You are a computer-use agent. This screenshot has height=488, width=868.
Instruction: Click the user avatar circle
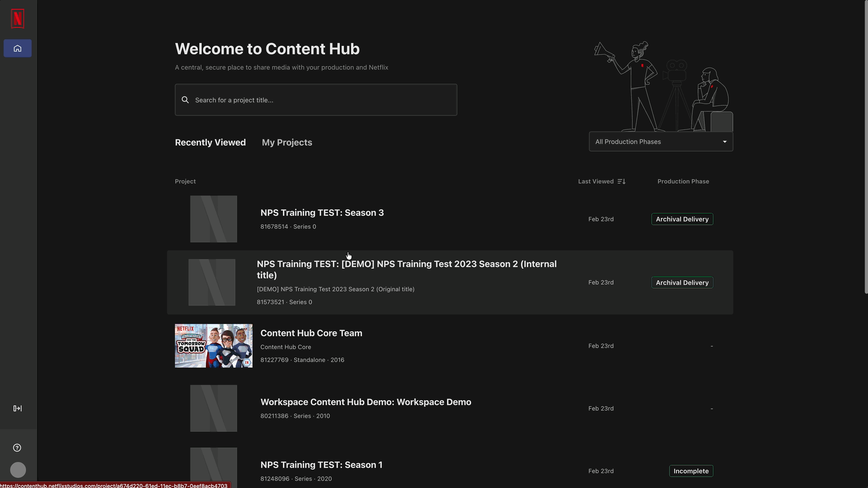tap(18, 470)
